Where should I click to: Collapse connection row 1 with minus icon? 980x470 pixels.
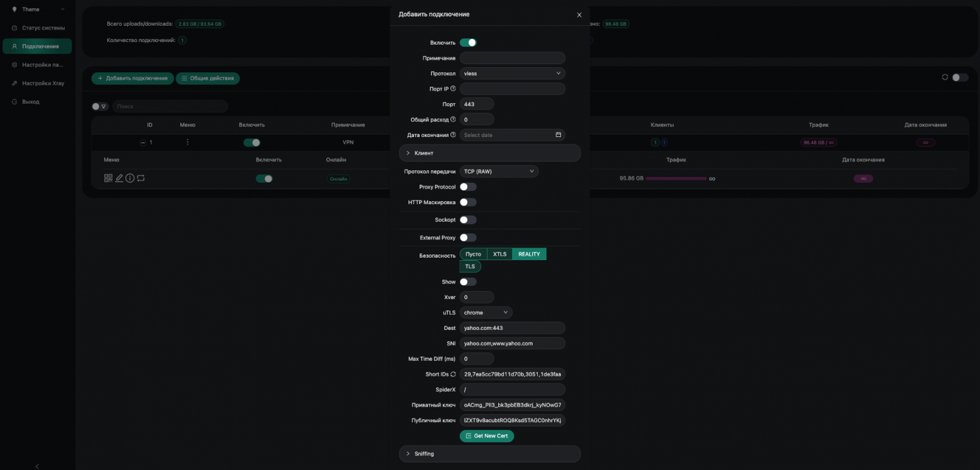pyautogui.click(x=143, y=143)
